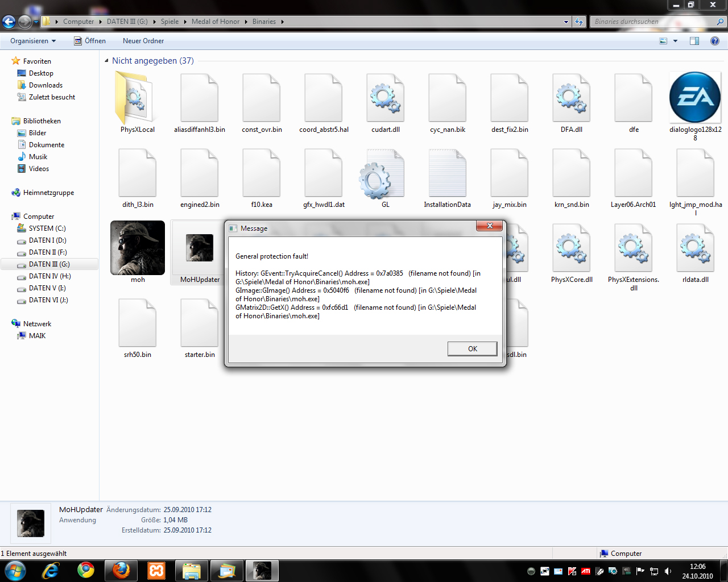The image size is (728, 582).
Task: Click the Öffnen toolbar button
Action: click(x=90, y=41)
